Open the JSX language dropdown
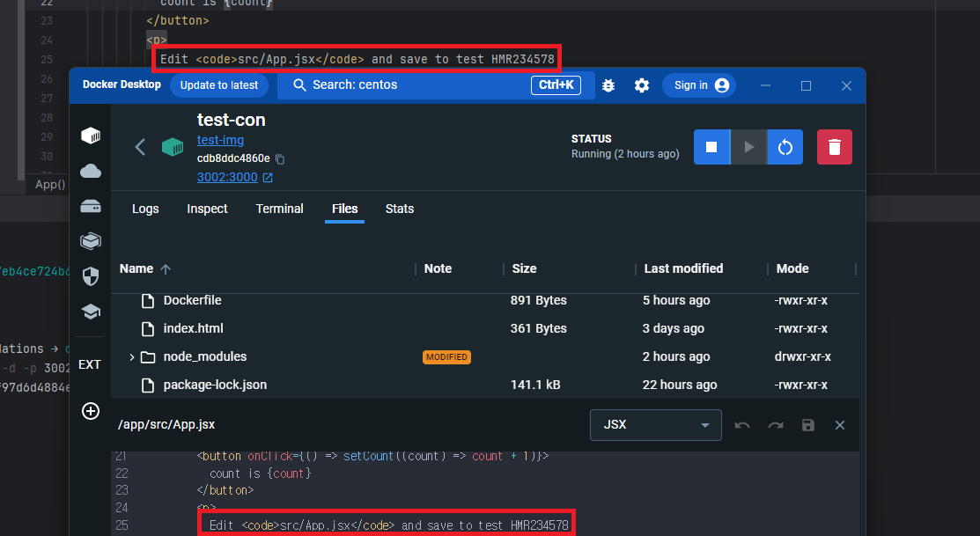Viewport: 980px width, 536px height. [656, 425]
